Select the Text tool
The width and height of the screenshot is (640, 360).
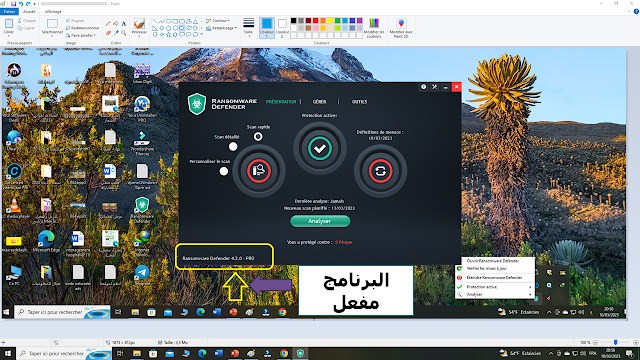124,24
